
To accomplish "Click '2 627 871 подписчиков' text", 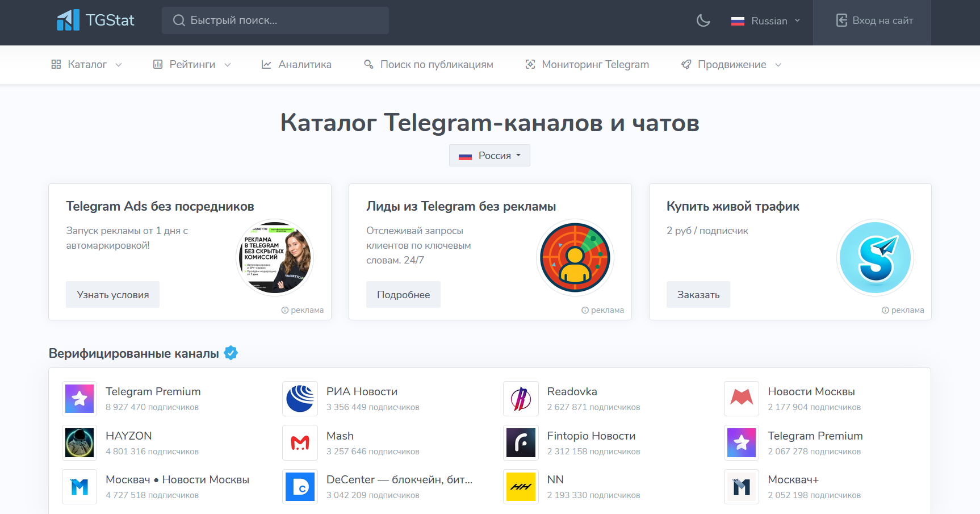I will point(593,407).
